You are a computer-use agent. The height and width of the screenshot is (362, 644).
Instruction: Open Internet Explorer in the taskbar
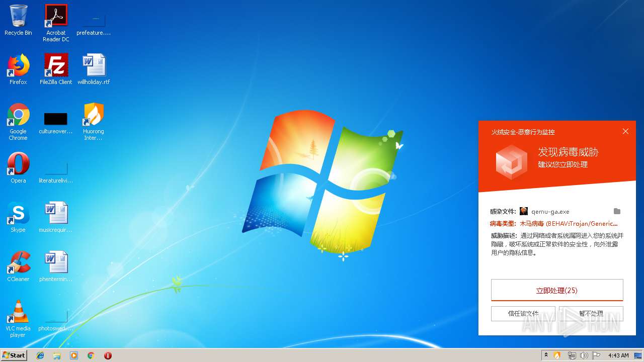click(x=40, y=355)
